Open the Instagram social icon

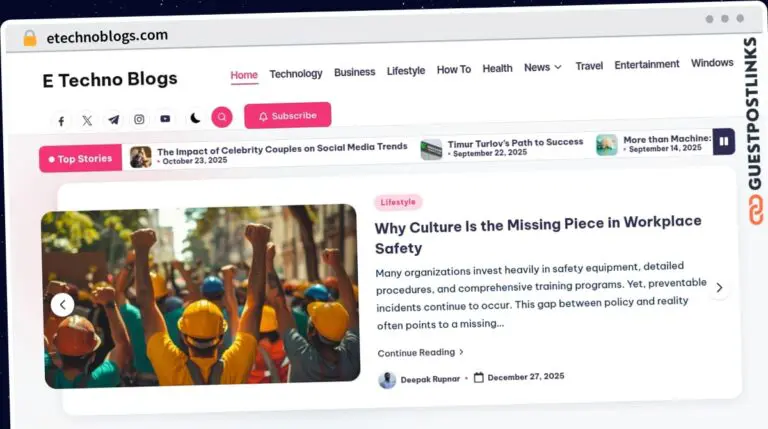coord(139,119)
